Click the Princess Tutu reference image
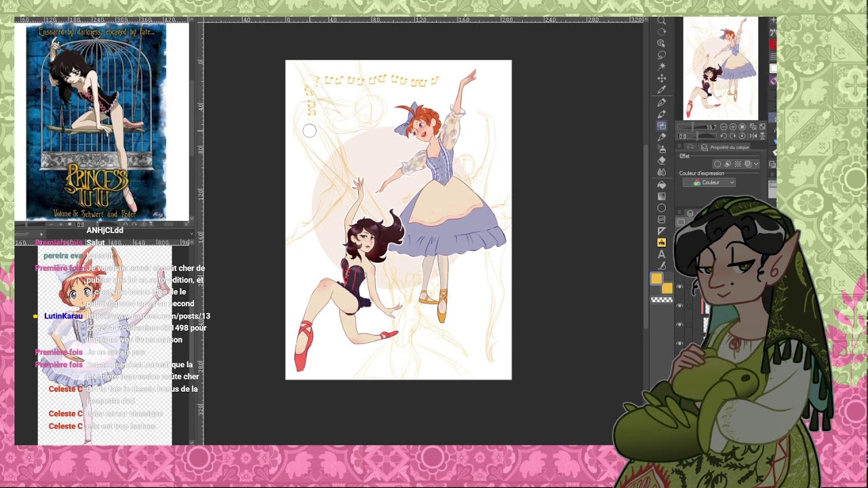Image resolution: width=868 pixels, height=488 pixels. click(x=96, y=123)
